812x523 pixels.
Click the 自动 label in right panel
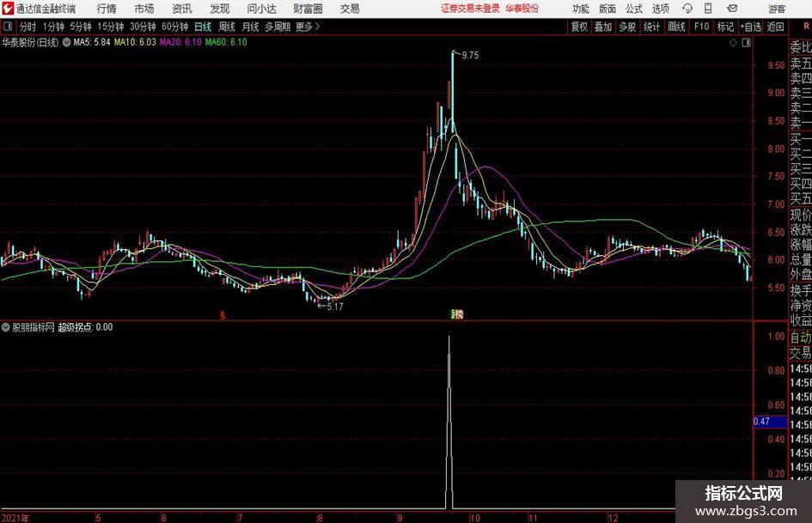click(x=801, y=338)
